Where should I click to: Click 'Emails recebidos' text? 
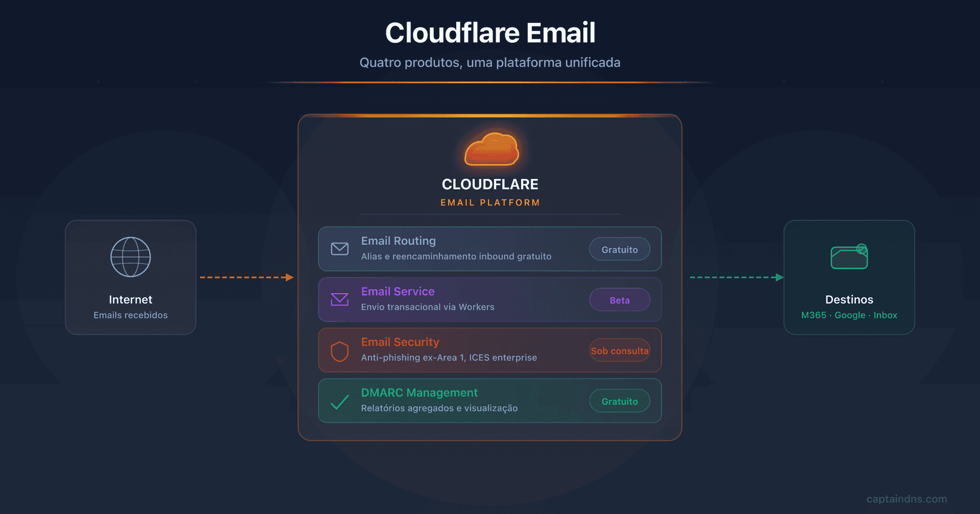tap(131, 315)
